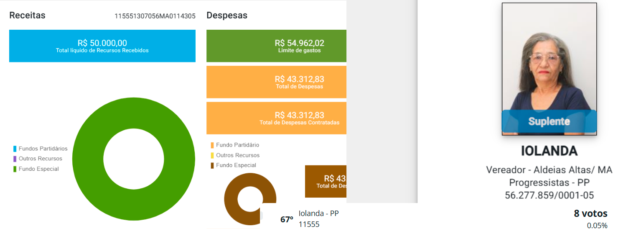Screen dimensions: 644x229
Task: Click the Receitas account code 115551307056MA0114305
Action: pos(155,16)
